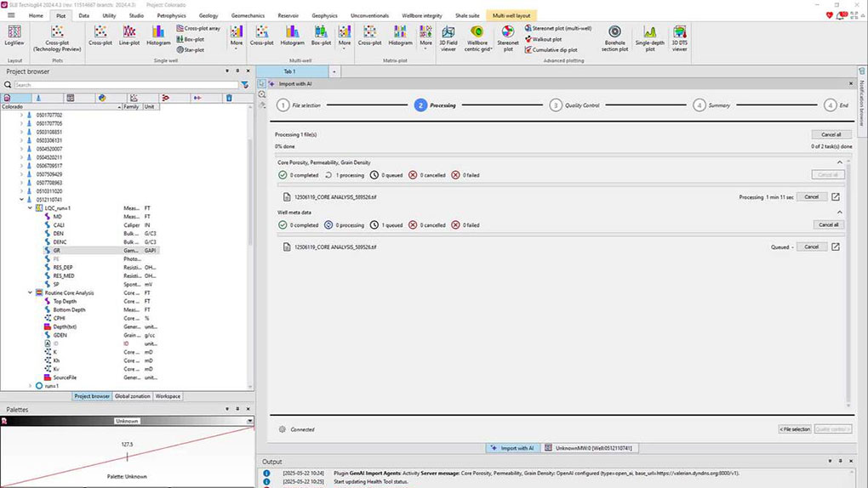Click Cancel all for Well meta data

pyautogui.click(x=828, y=224)
